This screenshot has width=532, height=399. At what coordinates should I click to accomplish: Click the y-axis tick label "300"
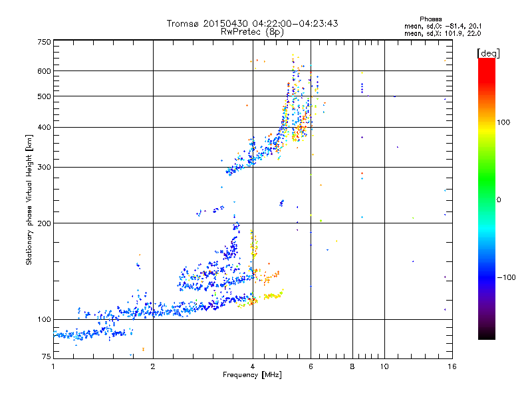click(x=44, y=168)
